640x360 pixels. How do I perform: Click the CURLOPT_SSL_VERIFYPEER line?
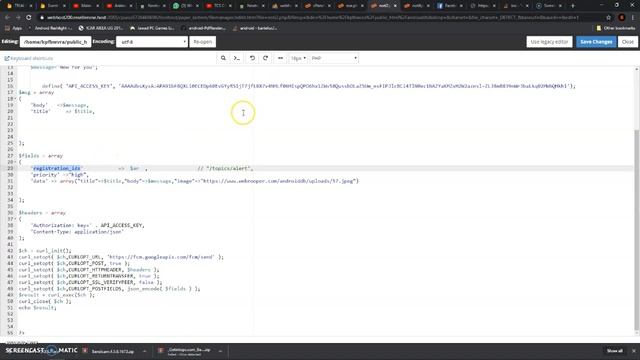(x=90, y=282)
